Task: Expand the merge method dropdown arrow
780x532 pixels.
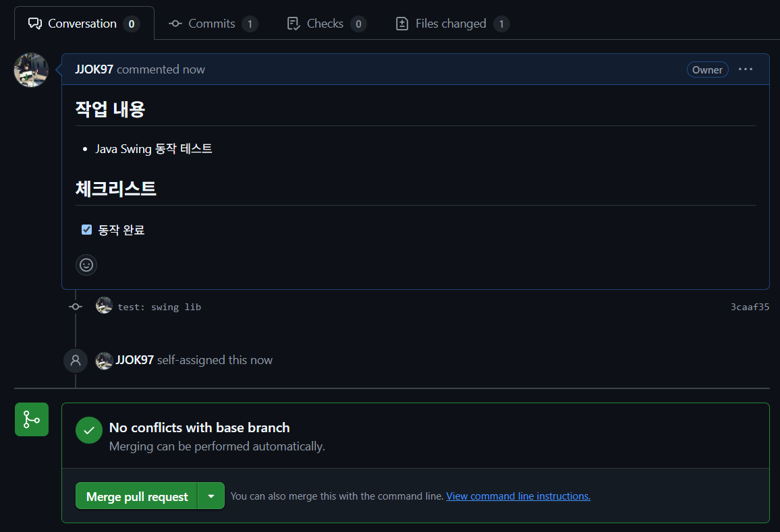Action: pyautogui.click(x=211, y=496)
